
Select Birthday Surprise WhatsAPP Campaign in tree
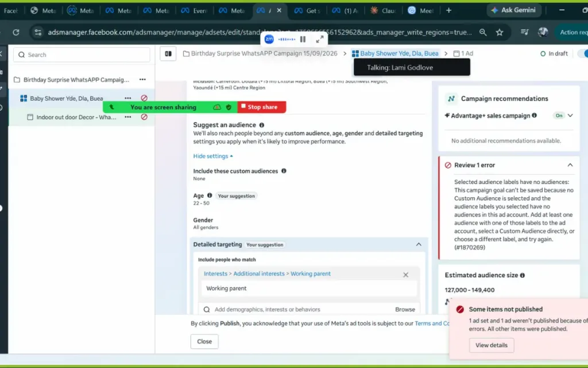(76, 79)
